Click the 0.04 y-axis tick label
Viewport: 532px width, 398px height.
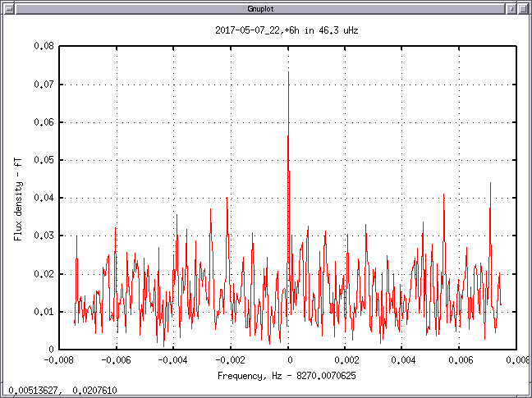pyautogui.click(x=43, y=198)
